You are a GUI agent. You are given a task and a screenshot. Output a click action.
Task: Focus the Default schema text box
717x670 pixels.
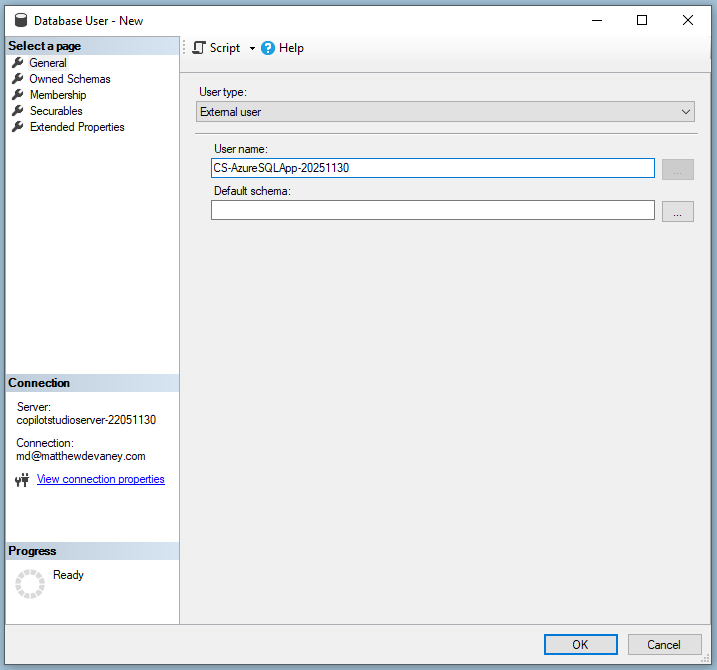[x=432, y=210]
